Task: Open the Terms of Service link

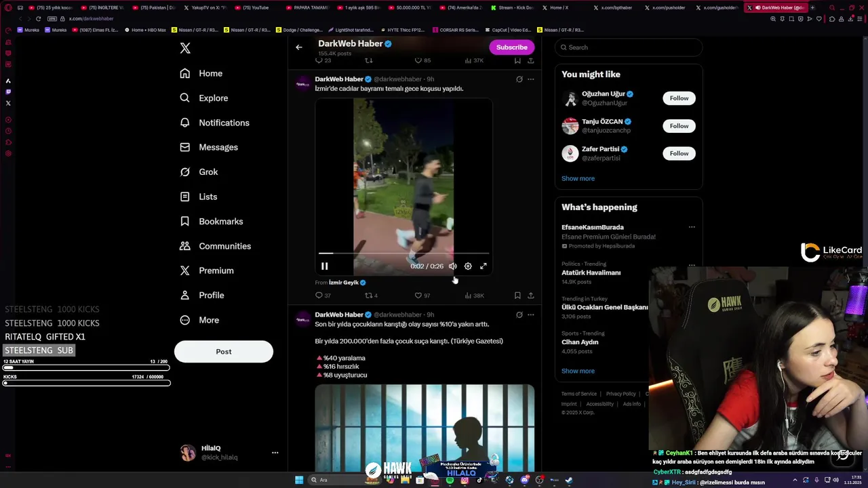Action: (578, 394)
